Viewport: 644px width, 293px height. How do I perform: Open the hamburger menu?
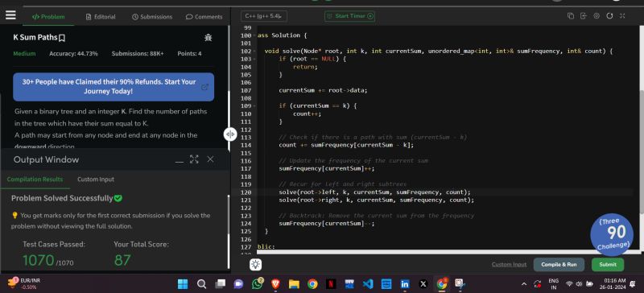[10, 15]
